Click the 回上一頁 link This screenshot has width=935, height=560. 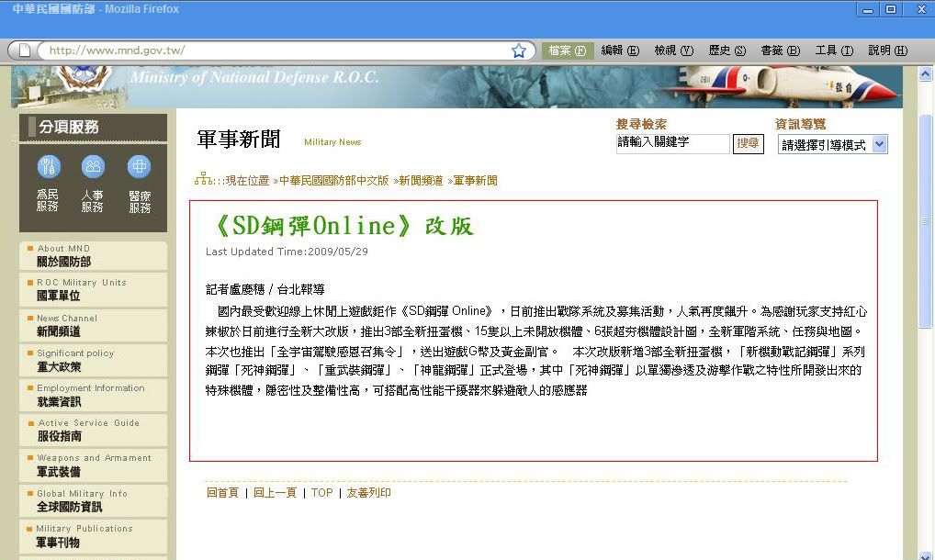pyautogui.click(x=275, y=493)
